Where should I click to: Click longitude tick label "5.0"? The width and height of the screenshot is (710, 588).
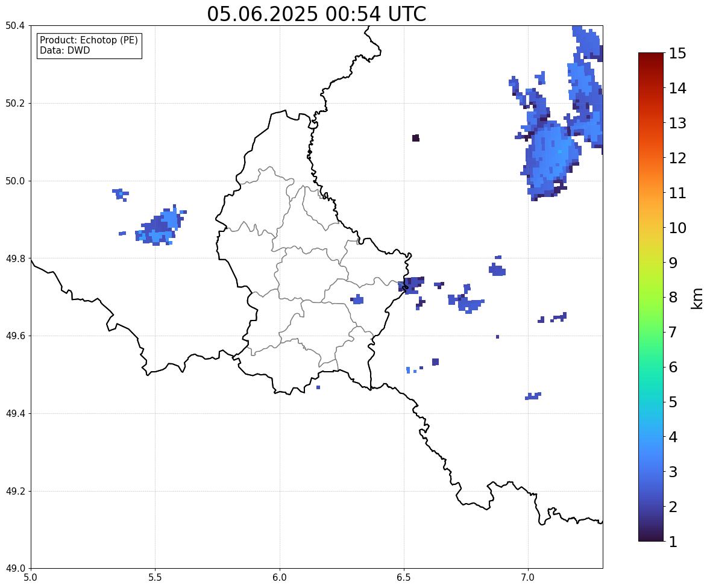(x=31, y=577)
